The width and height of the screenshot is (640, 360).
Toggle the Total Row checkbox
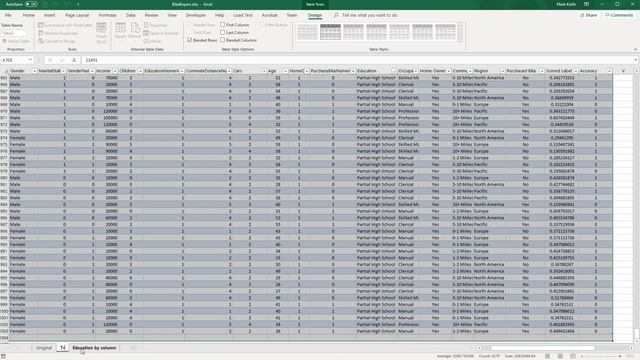point(189,33)
